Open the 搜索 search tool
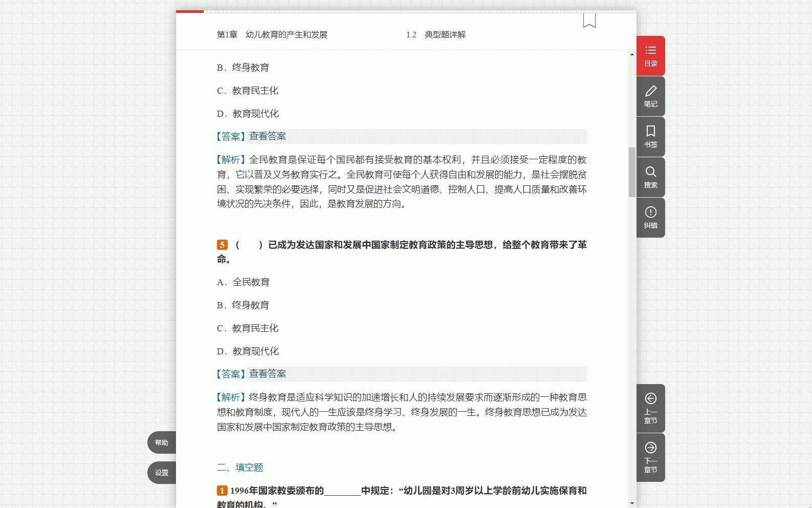 pyautogui.click(x=650, y=177)
